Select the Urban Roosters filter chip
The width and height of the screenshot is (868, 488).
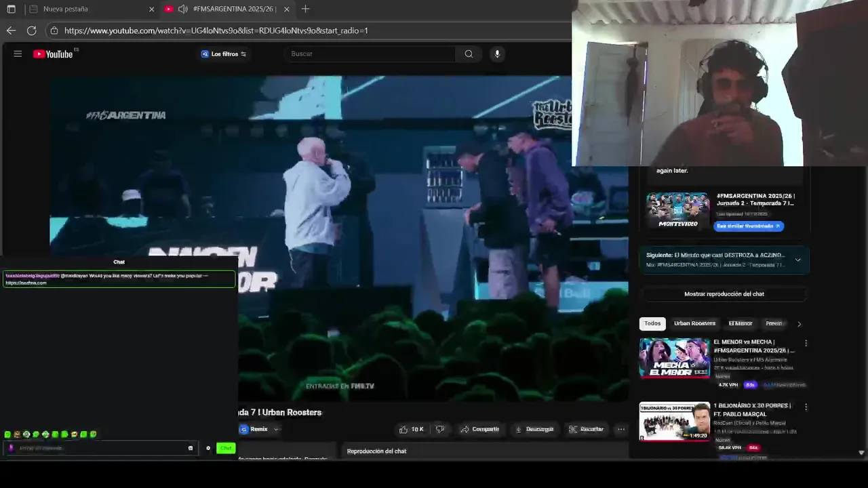pyautogui.click(x=694, y=324)
